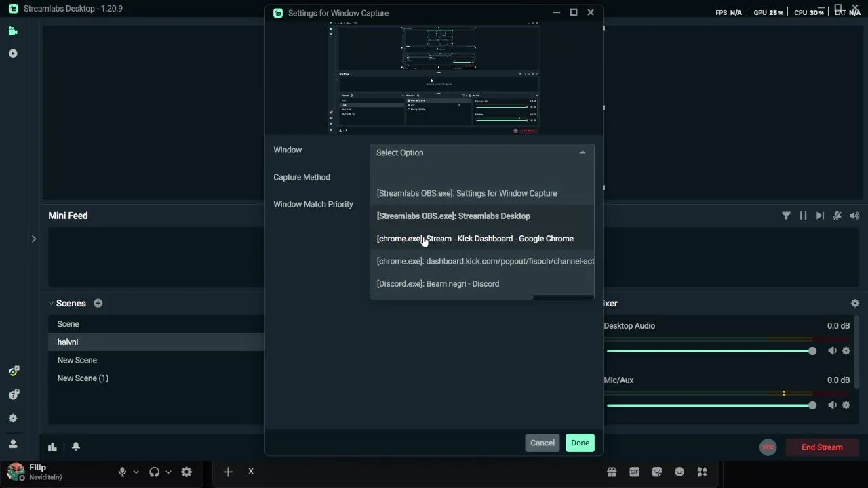Open the filter icon in Mini Feed

(786, 216)
